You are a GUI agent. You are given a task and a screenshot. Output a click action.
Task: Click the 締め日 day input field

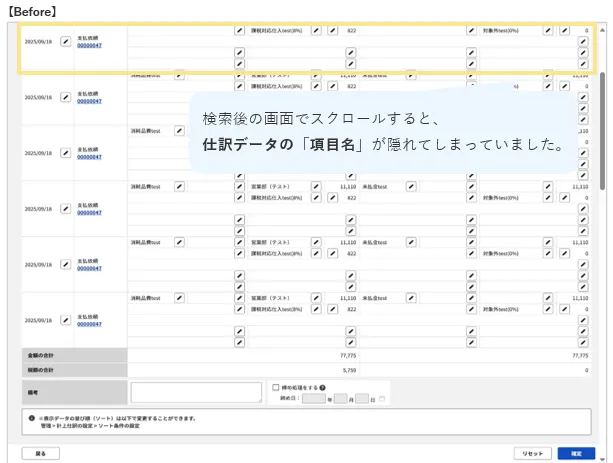pos(362,399)
